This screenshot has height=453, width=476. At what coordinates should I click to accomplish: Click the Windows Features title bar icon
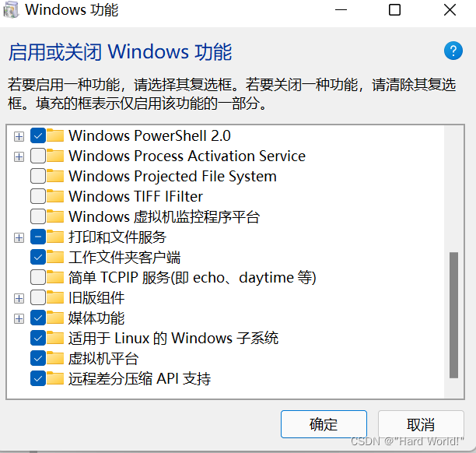tap(12, 10)
